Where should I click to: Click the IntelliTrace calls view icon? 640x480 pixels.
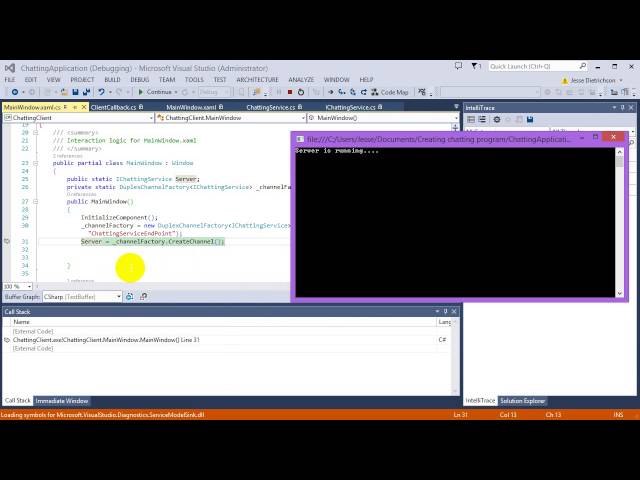(482, 120)
